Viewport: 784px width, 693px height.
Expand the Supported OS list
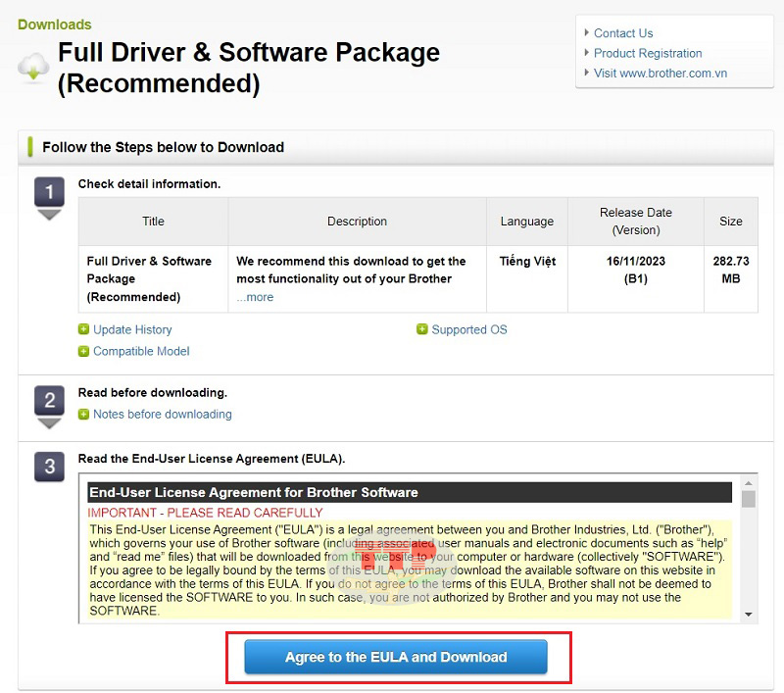pyautogui.click(x=469, y=329)
